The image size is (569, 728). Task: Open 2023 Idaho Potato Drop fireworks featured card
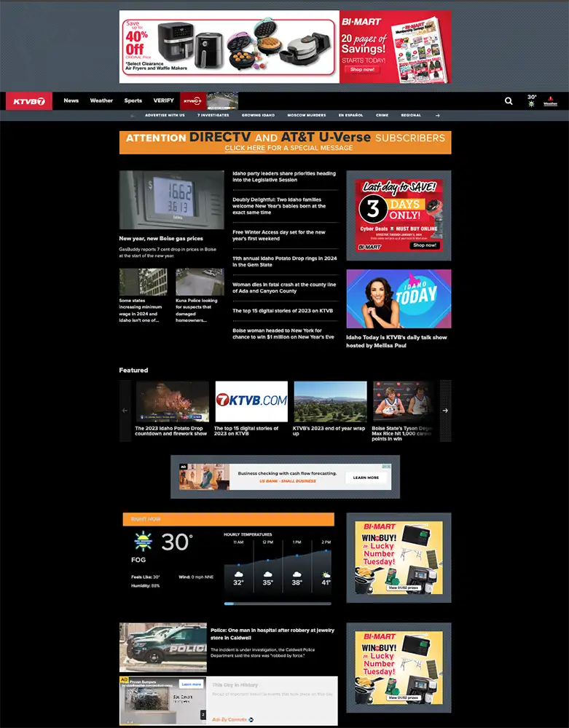pos(173,408)
